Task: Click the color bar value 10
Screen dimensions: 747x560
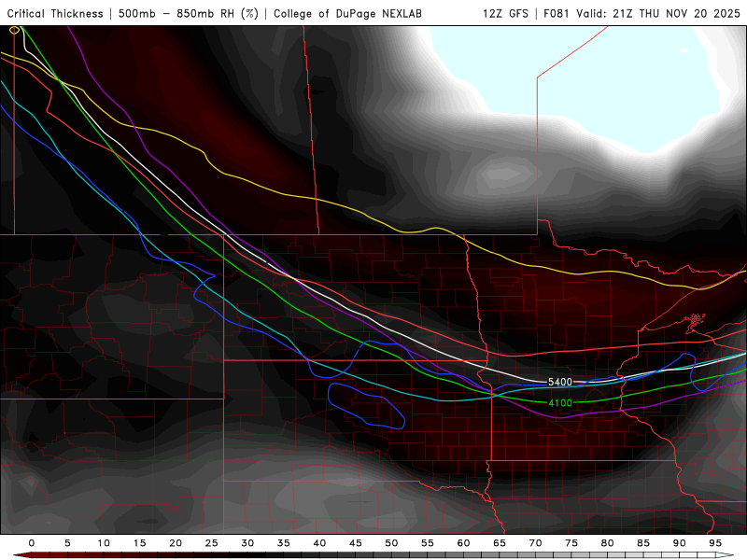Action: [104, 543]
